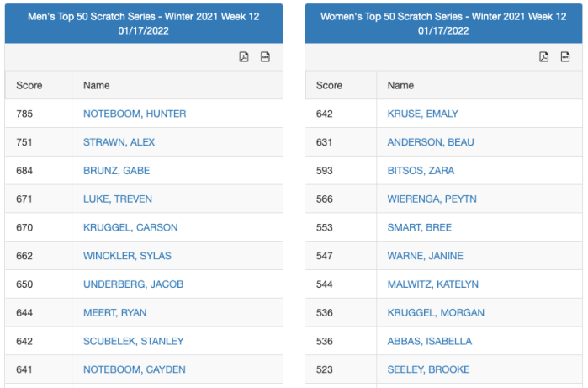Viewport: 588px width, 388px height.
Task: Click the ANDERSON, BEAU name link
Action: [431, 142]
